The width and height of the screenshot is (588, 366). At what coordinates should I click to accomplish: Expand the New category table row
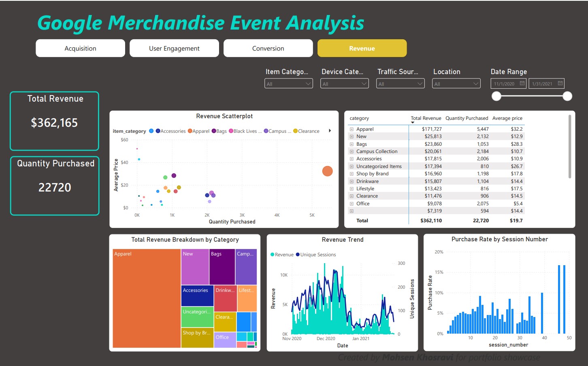(x=352, y=137)
